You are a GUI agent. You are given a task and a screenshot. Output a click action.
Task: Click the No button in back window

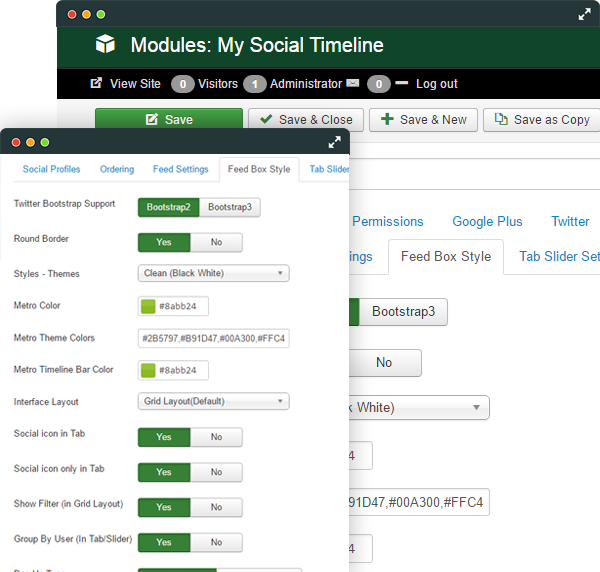(x=384, y=362)
